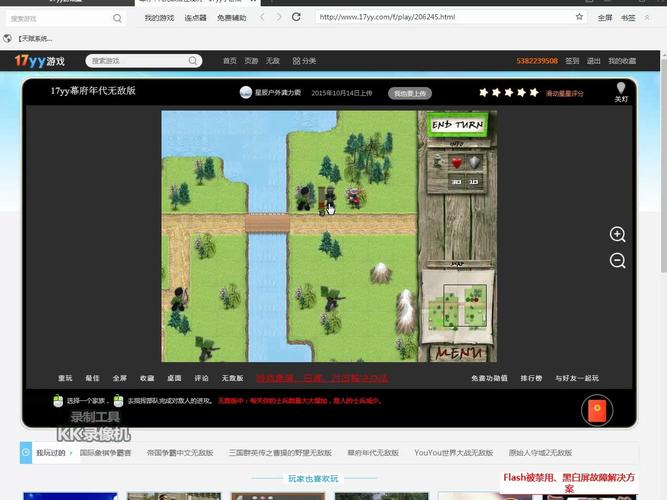This screenshot has height=500, width=667.
Task: Click the red underlined help link below game
Action: 322,378
